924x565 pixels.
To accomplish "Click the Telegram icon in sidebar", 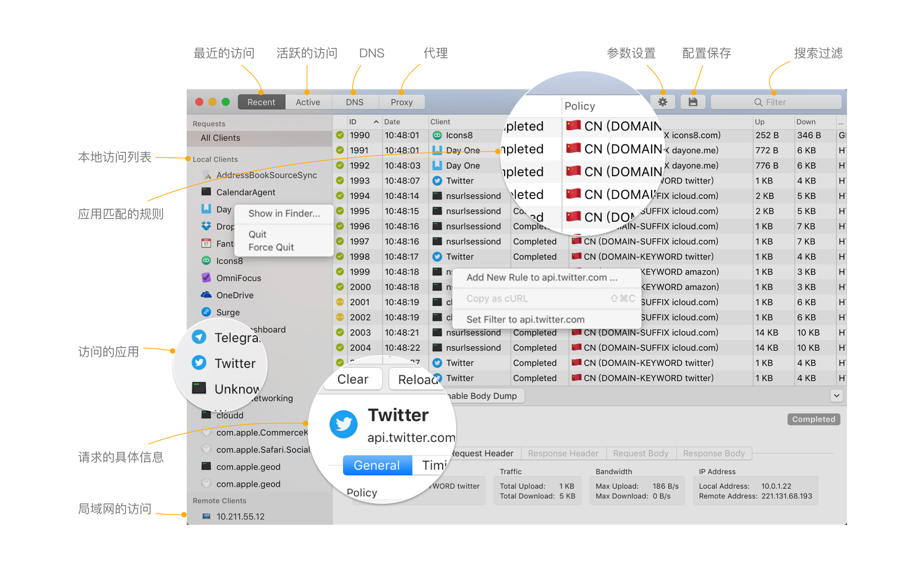I will (199, 337).
